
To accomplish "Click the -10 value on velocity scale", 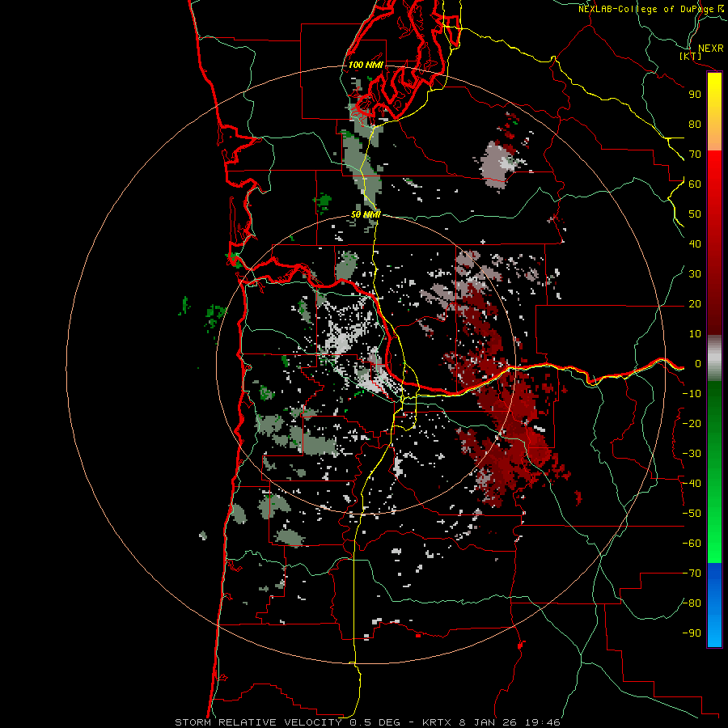I will tap(692, 394).
